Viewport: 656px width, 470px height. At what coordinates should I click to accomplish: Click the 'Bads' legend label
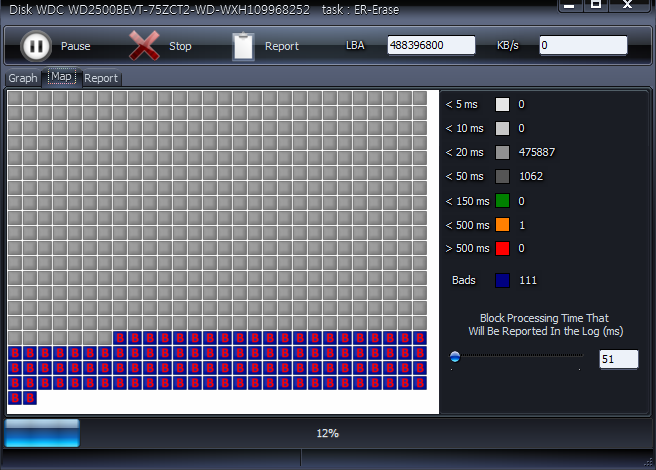(464, 280)
